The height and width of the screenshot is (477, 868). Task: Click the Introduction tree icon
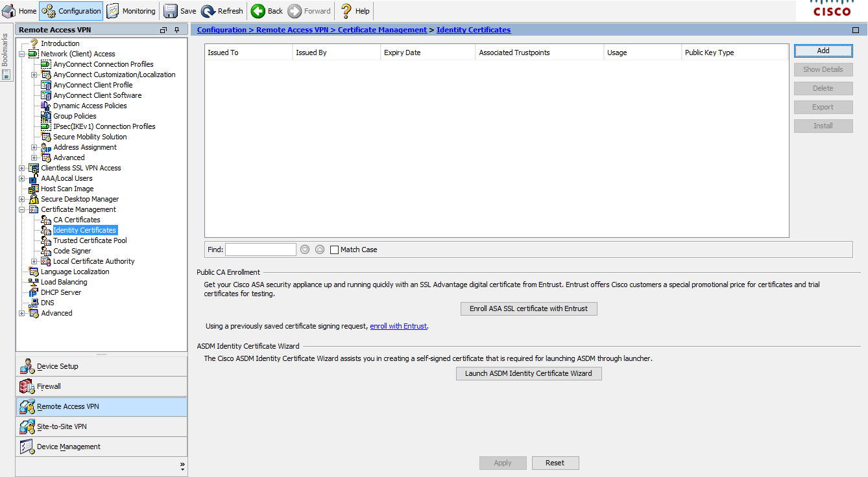pyautogui.click(x=34, y=43)
